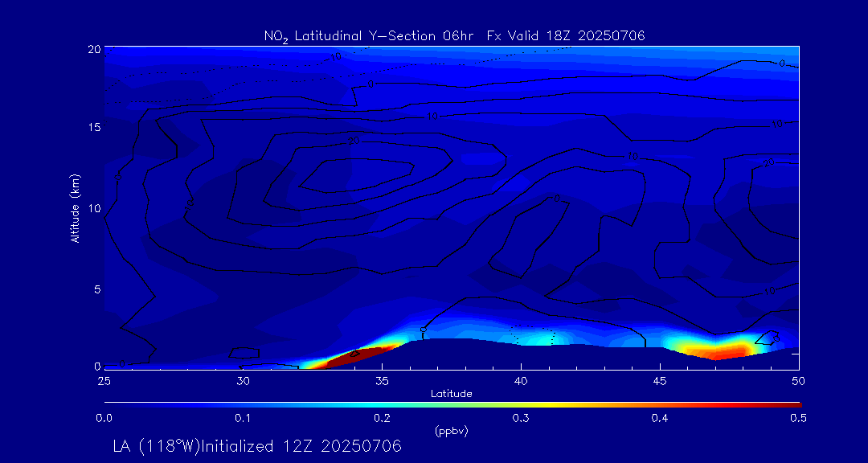Click the color scale label 0.5
This screenshot has height=463, width=868.
798,418
